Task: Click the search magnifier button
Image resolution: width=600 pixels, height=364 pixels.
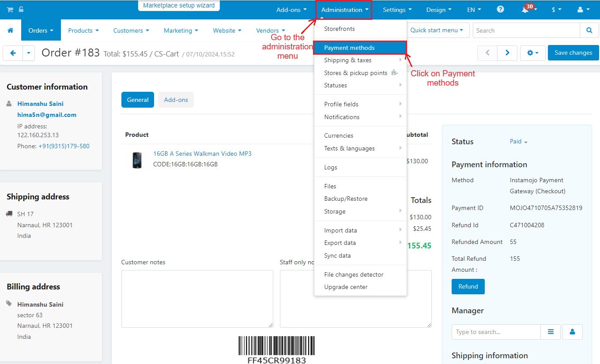Action: [x=589, y=30]
